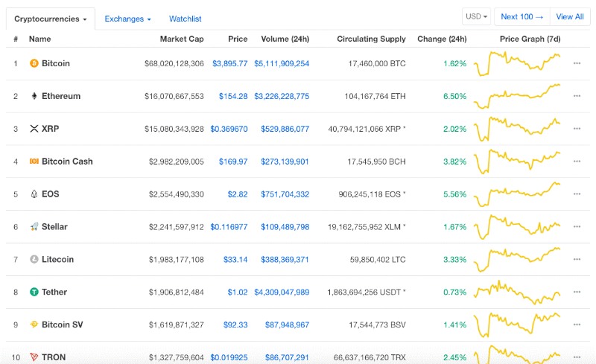Switch to the Watchlist tab

[x=185, y=19]
